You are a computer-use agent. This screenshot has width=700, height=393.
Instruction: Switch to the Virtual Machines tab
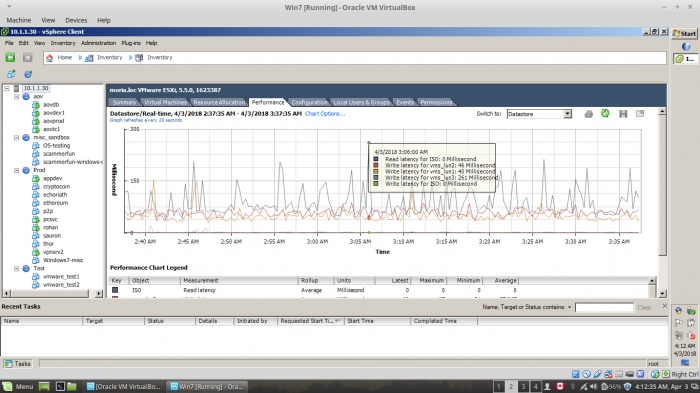165,102
